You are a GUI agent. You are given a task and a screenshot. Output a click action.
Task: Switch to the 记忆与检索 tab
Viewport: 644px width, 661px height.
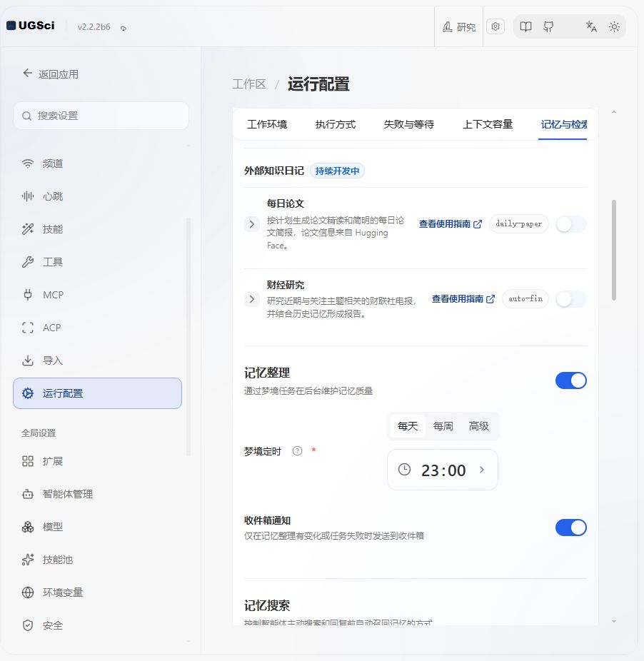tap(563, 124)
